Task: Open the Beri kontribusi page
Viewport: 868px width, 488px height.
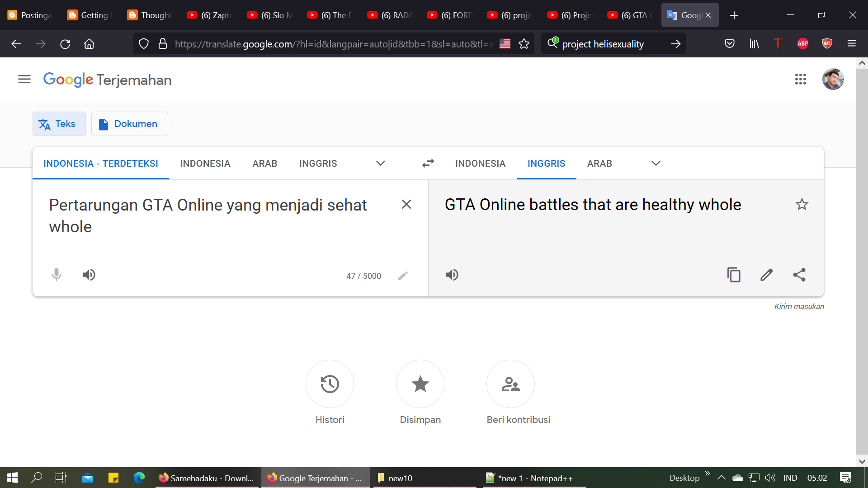Action: coord(510,384)
